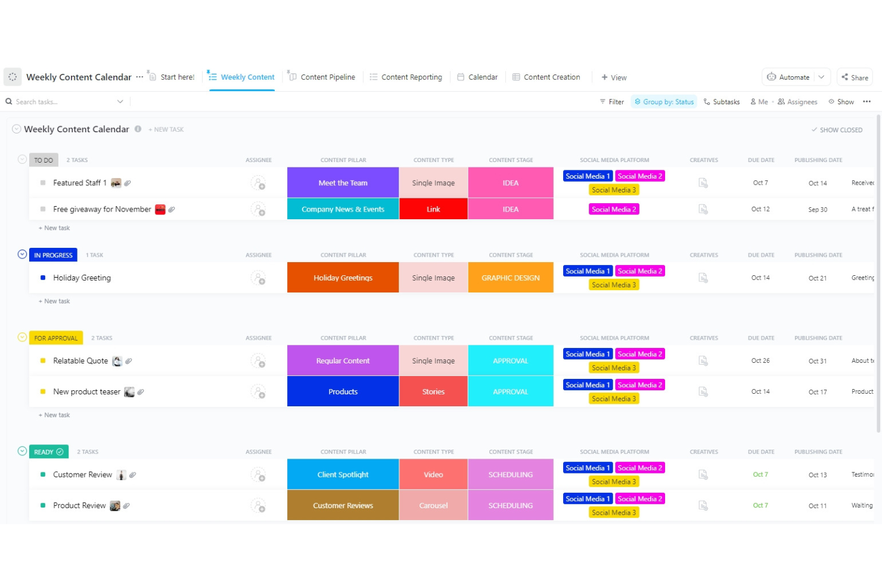Open the more options ellipsis beside Show
The image size is (882, 588).
point(867,102)
